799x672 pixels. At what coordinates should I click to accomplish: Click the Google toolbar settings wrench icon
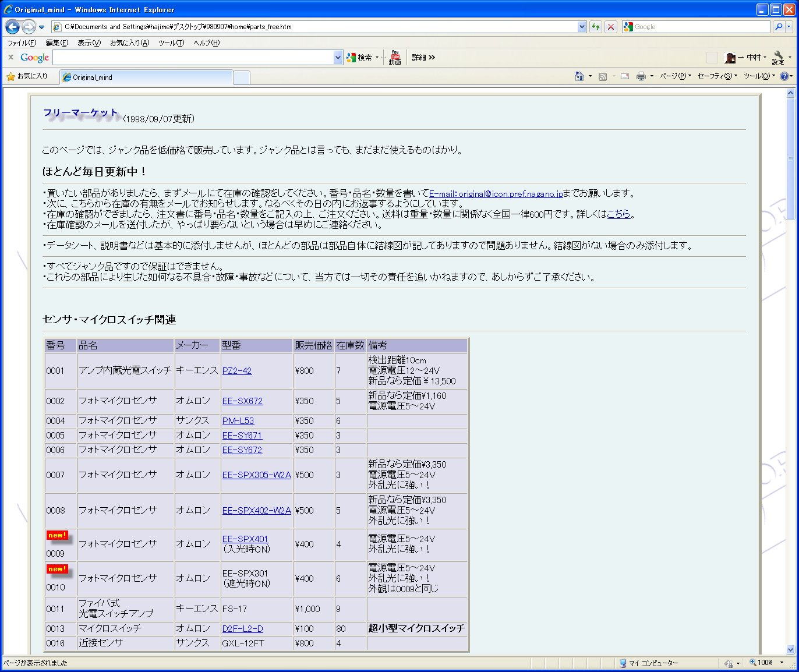778,57
